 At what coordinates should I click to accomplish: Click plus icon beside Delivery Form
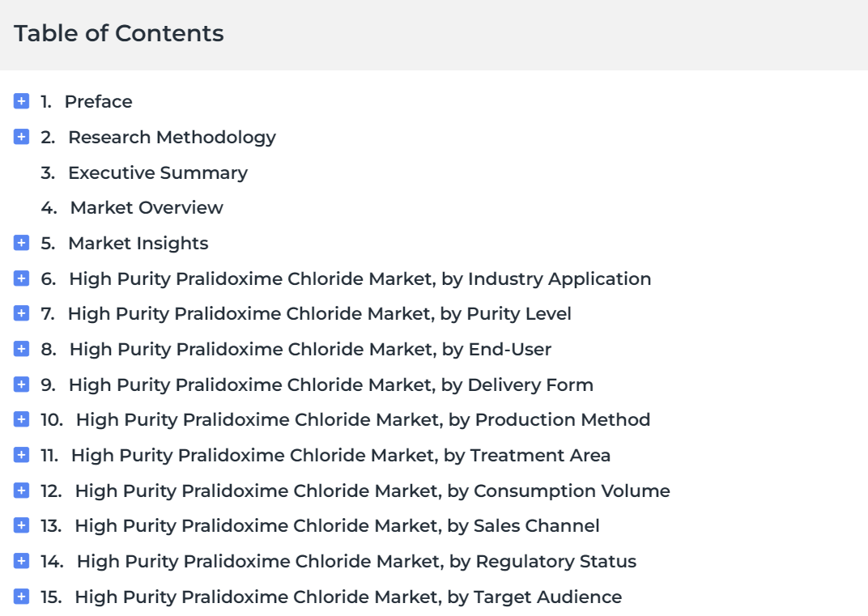(21, 384)
